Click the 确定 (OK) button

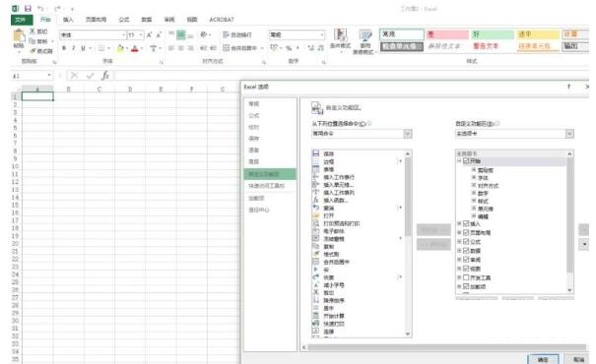pos(543,359)
